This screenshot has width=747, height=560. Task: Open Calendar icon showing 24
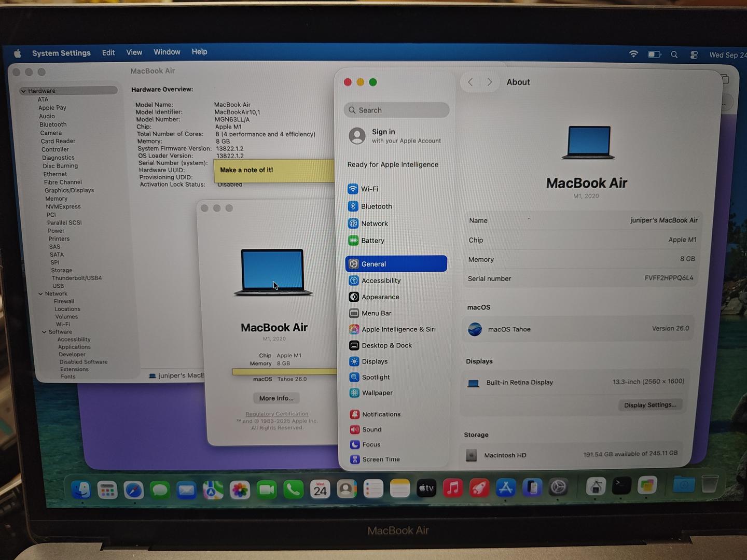tap(320, 489)
